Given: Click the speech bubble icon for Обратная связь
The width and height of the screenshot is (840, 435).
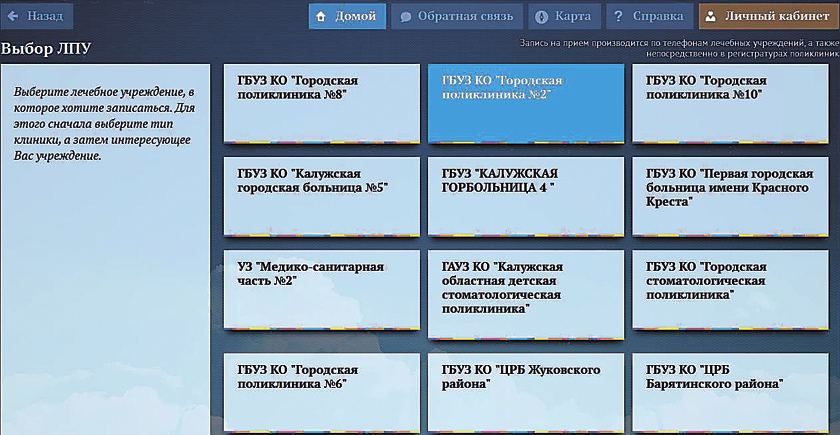Looking at the screenshot, I should tap(405, 17).
